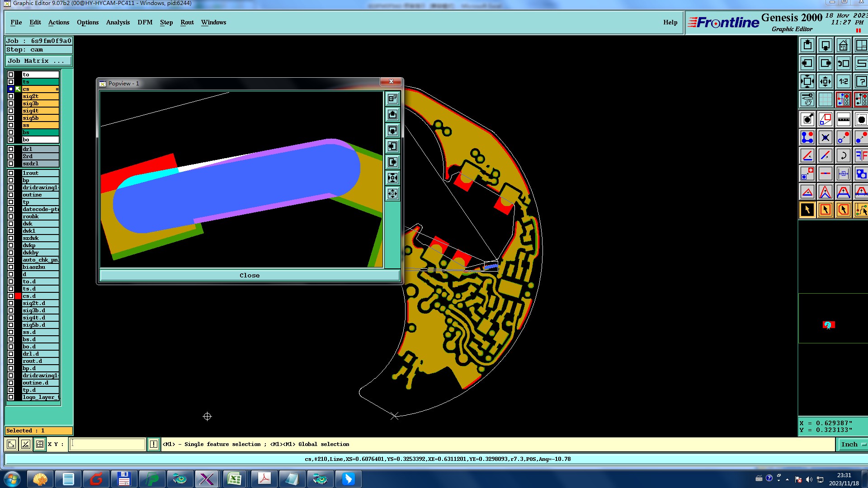This screenshot has width=868, height=488.
Task: Open the Inch units dropdown
Action: tap(853, 445)
